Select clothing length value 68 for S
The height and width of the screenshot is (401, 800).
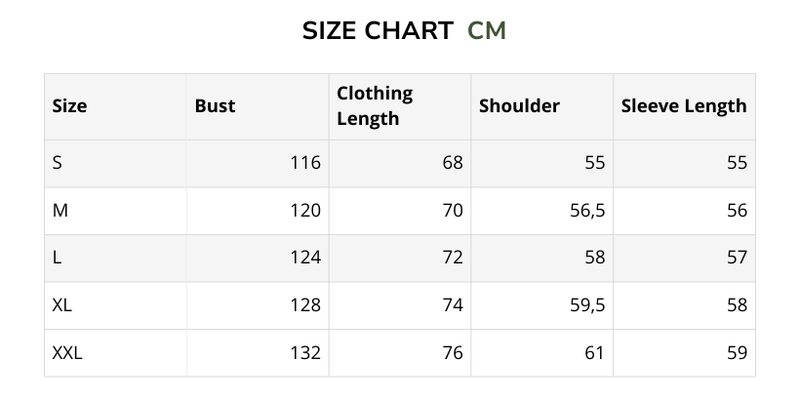coord(452,163)
